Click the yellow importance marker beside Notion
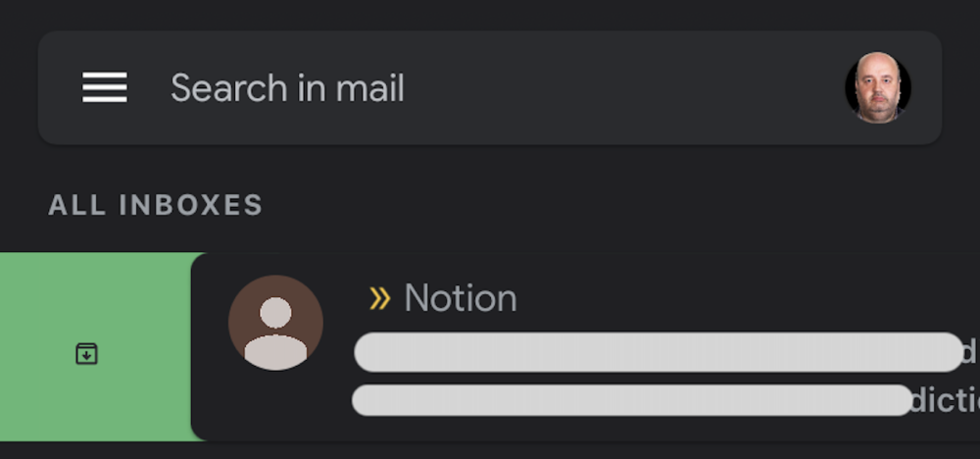This screenshot has height=459, width=980. [x=379, y=298]
